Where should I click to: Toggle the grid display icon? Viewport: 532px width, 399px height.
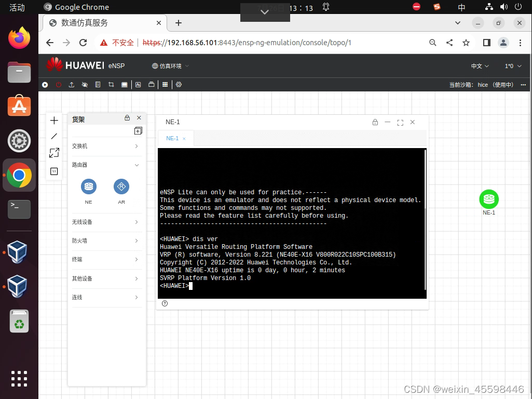pos(165,85)
